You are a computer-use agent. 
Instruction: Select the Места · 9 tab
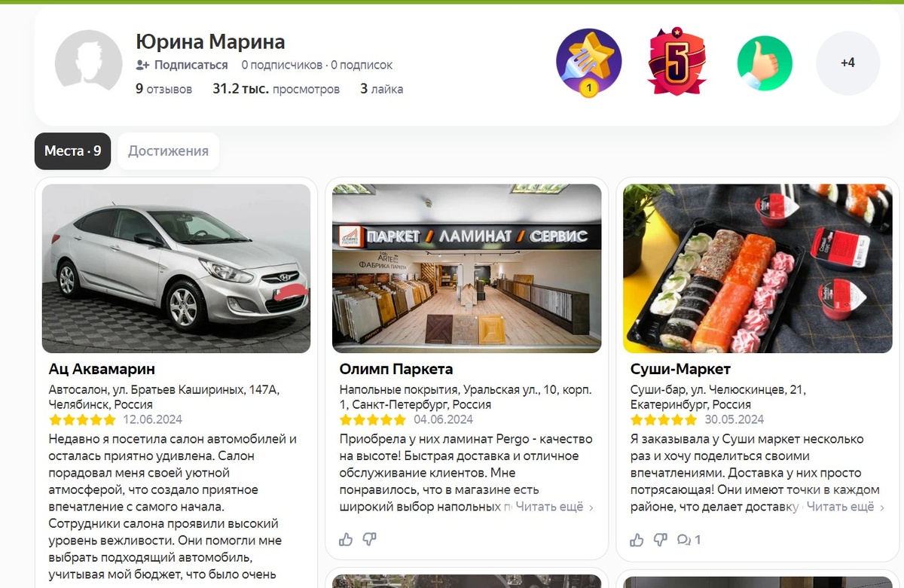pyautogui.click(x=72, y=151)
